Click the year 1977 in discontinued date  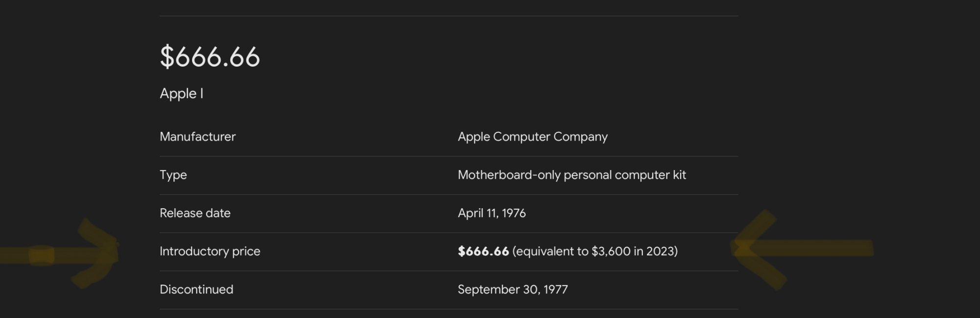[x=556, y=290]
